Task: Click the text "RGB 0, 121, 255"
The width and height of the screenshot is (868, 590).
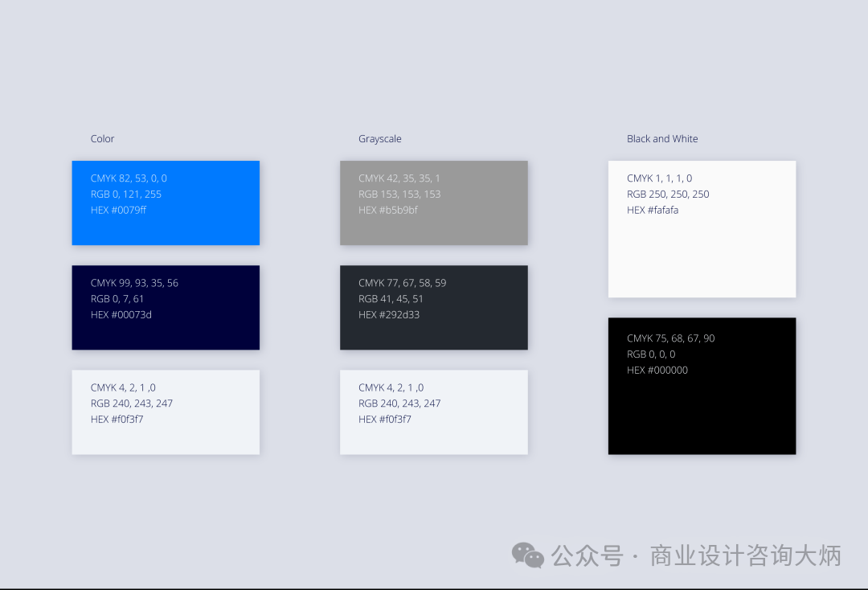Action: tap(125, 195)
